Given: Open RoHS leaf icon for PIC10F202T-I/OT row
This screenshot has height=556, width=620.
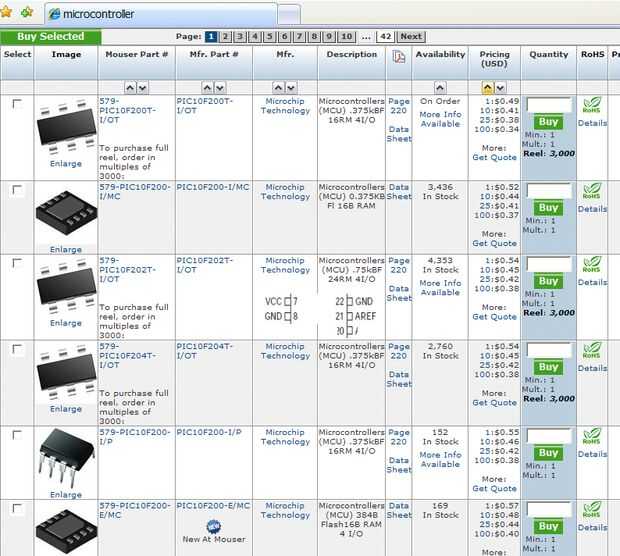Looking at the screenshot, I should [592, 265].
